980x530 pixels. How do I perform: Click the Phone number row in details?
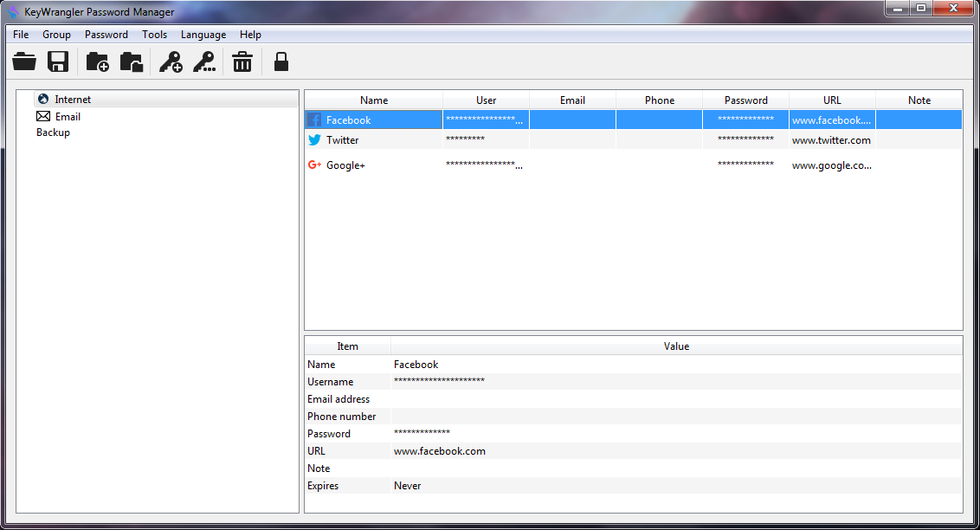[633, 417]
